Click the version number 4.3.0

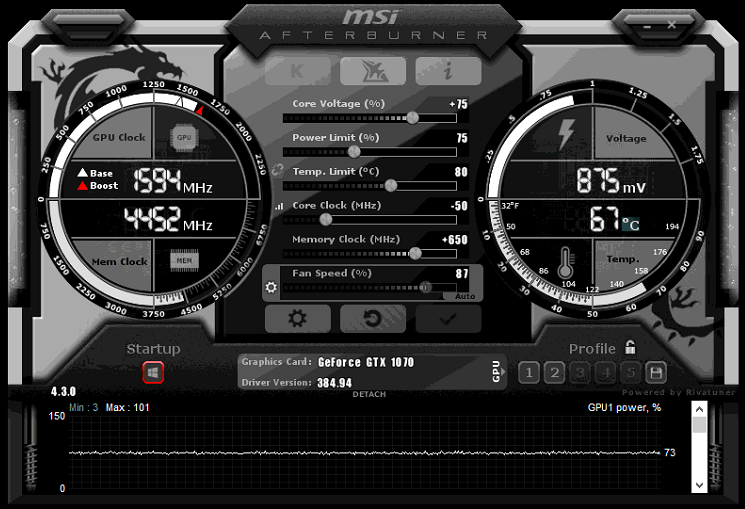(63, 392)
